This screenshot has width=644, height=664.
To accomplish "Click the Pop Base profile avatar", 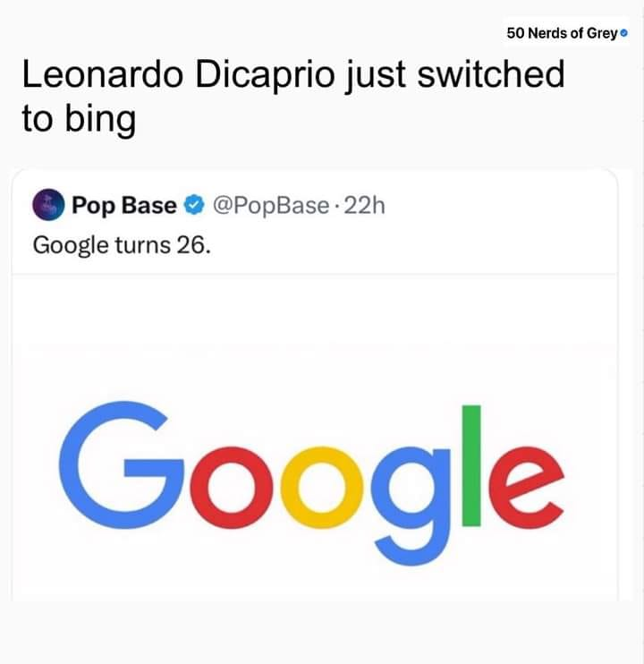I will [x=48, y=205].
